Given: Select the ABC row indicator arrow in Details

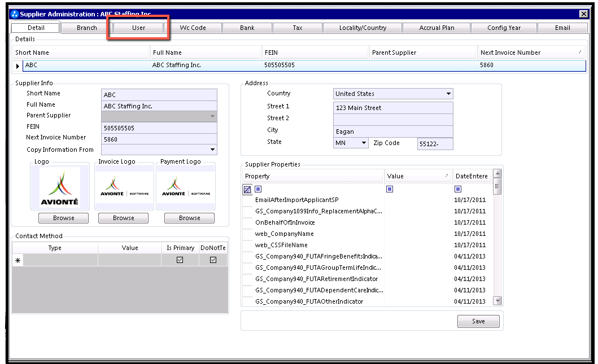Looking at the screenshot, I should point(18,66).
